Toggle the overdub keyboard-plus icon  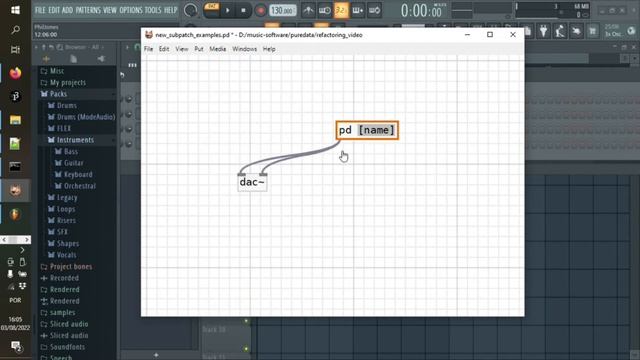click(358, 11)
